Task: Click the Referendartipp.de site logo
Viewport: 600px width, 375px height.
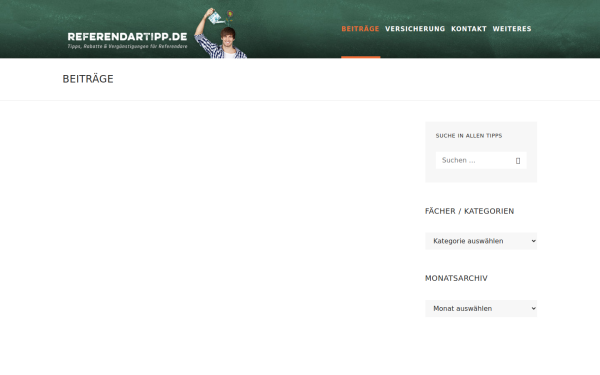Action: 127,37
